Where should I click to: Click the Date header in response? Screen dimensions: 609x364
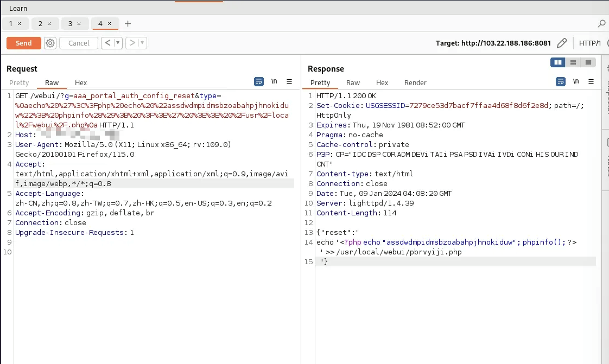(x=384, y=193)
